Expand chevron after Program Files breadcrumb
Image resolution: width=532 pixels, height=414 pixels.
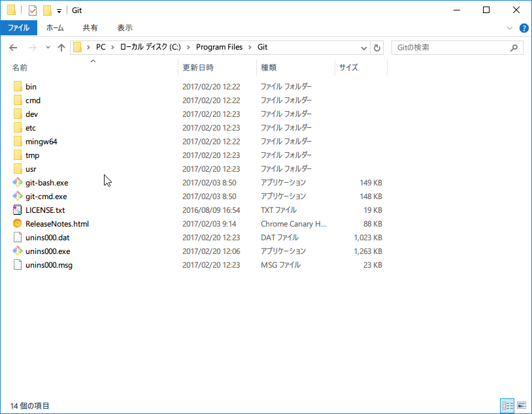[x=250, y=48]
